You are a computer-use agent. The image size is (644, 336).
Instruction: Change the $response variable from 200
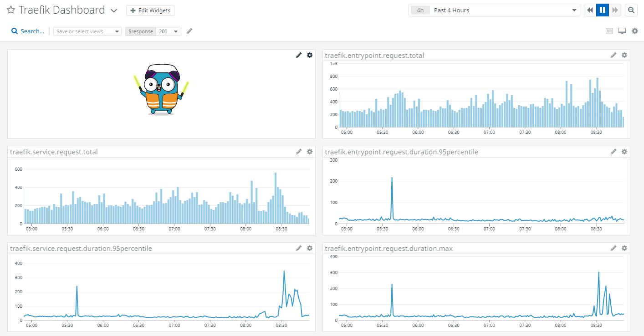pos(168,31)
